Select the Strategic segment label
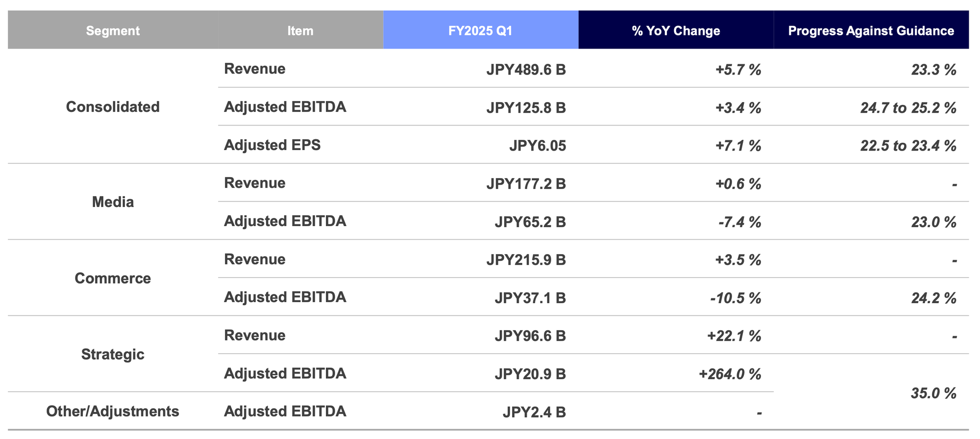Image resolution: width=980 pixels, height=439 pixels. click(x=113, y=354)
